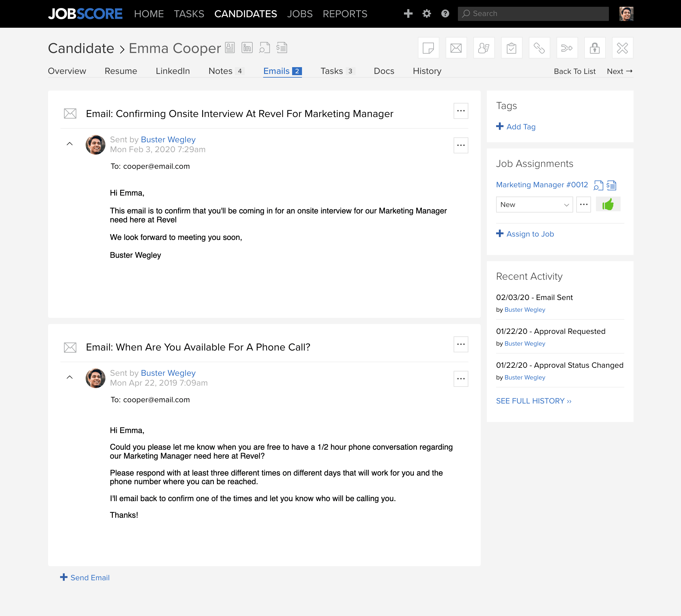Click the forward share arrow toolbar icon
This screenshot has height=616, width=681.
pyautogui.click(x=567, y=48)
